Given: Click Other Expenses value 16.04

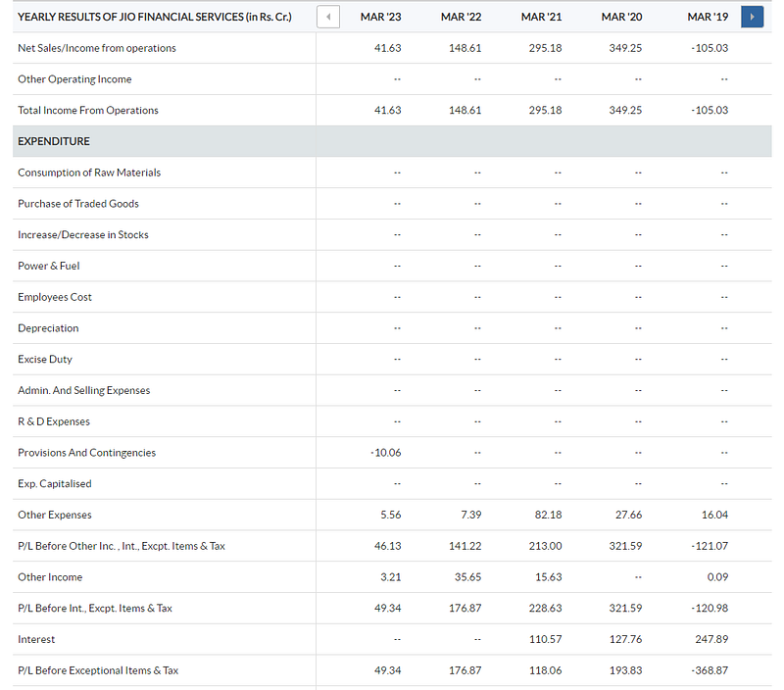Looking at the screenshot, I should pyautogui.click(x=715, y=515).
